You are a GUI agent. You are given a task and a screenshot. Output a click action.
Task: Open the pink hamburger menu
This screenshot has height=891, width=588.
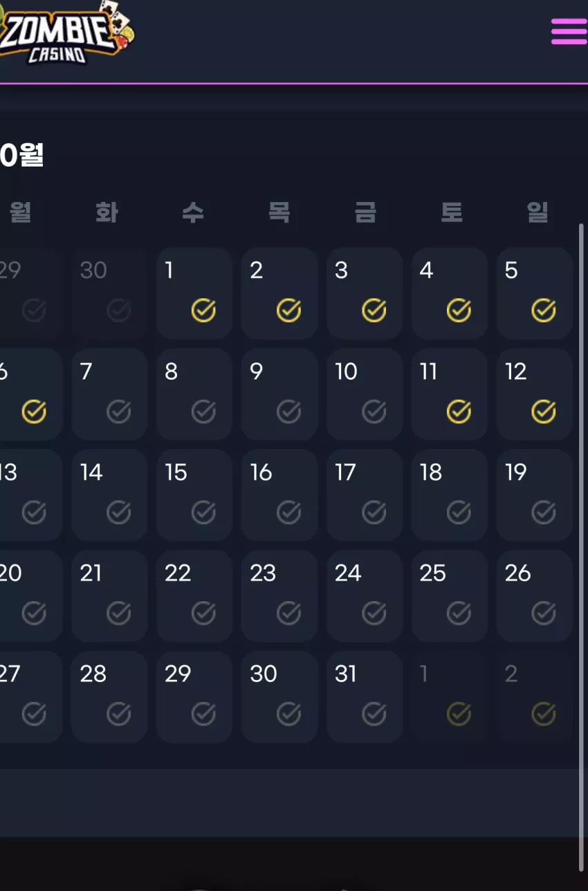[569, 31]
